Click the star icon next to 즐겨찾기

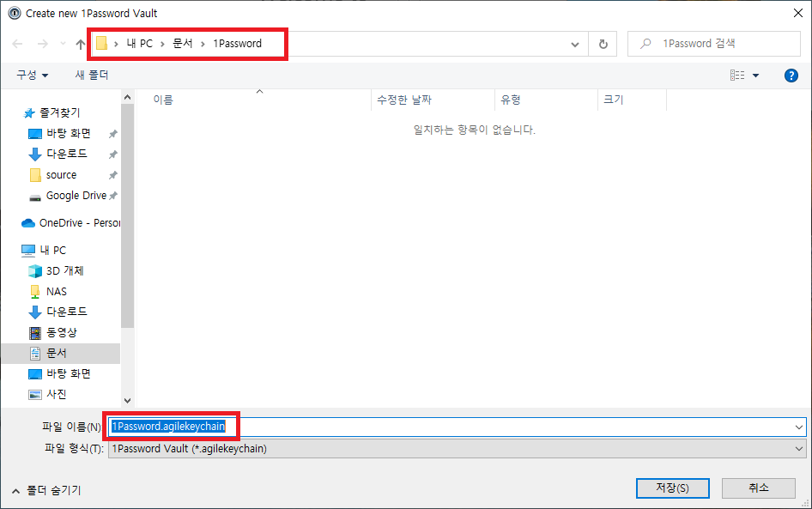coord(29,113)
